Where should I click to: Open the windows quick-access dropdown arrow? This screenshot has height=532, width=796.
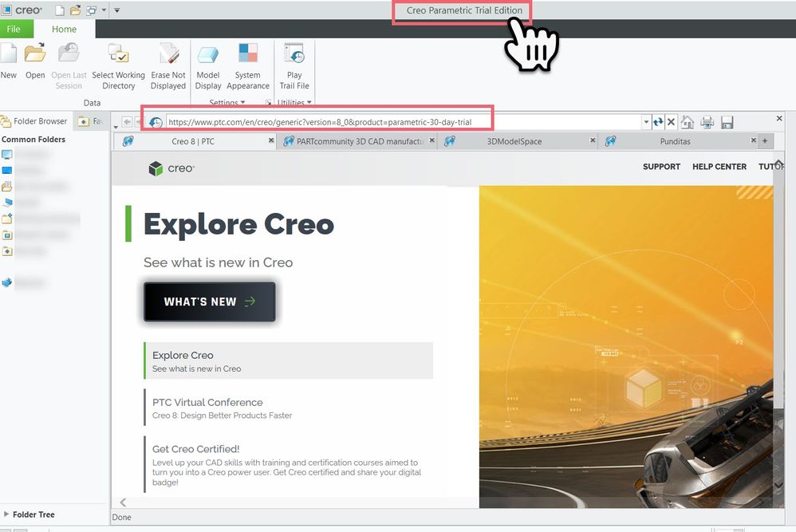[104, 10]
